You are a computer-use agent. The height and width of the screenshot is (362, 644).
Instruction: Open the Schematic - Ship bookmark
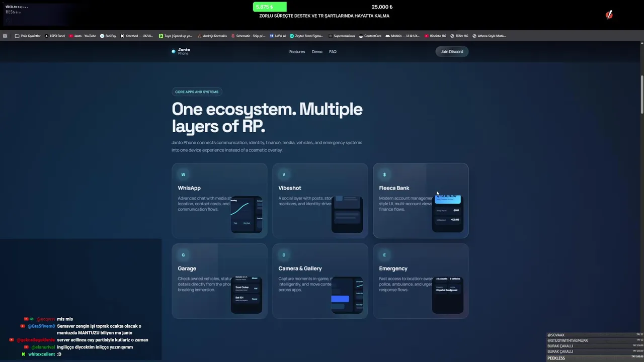point(248,36)
